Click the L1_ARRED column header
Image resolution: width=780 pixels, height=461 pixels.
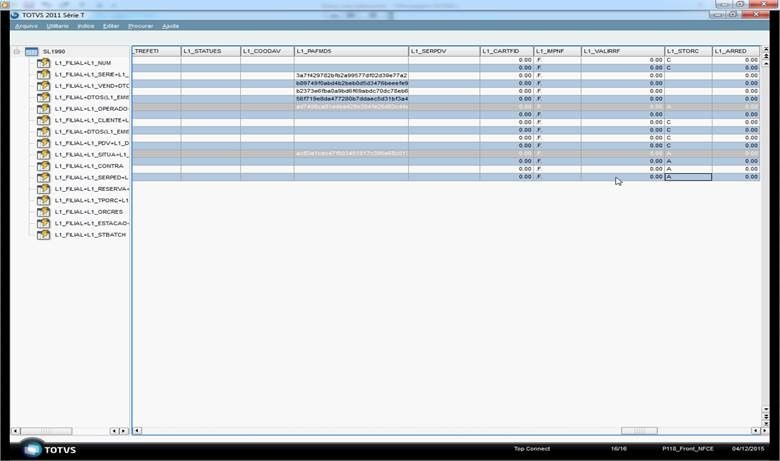click(736, 51)
